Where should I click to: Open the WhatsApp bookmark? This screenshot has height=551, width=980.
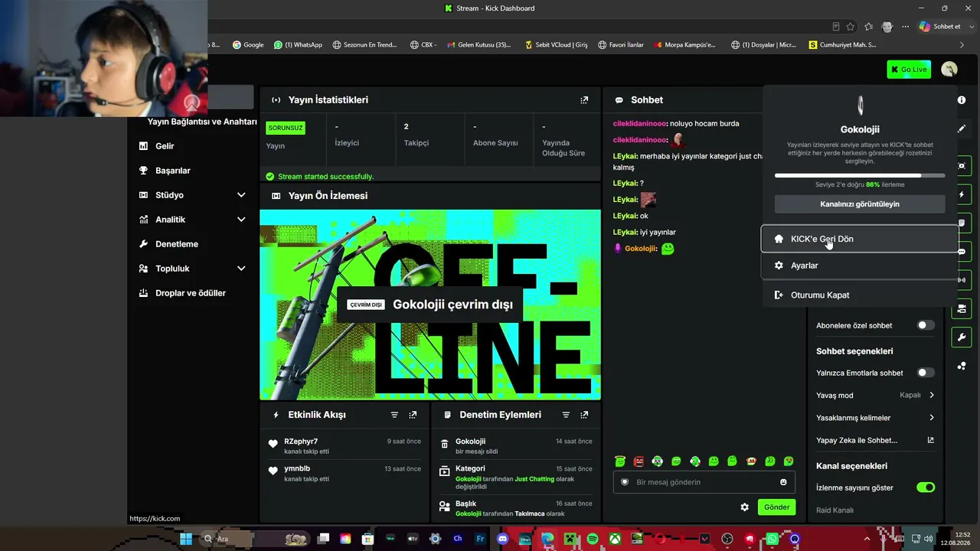click(298, 45)
